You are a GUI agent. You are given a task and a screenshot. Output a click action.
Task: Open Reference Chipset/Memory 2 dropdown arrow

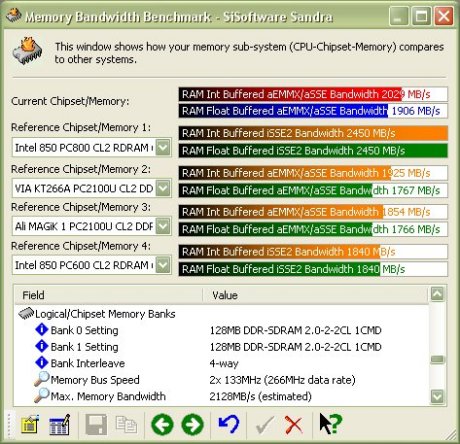(x=163, y=188)
